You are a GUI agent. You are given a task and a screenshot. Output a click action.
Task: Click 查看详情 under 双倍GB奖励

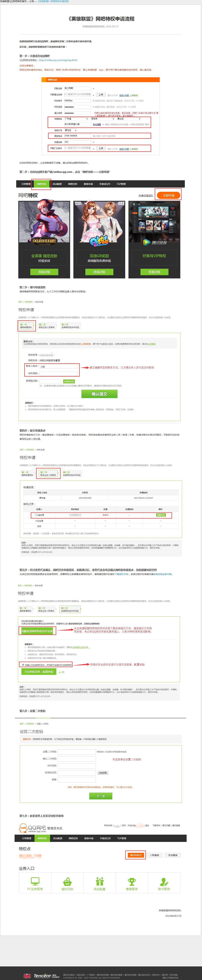coord(99,272)
